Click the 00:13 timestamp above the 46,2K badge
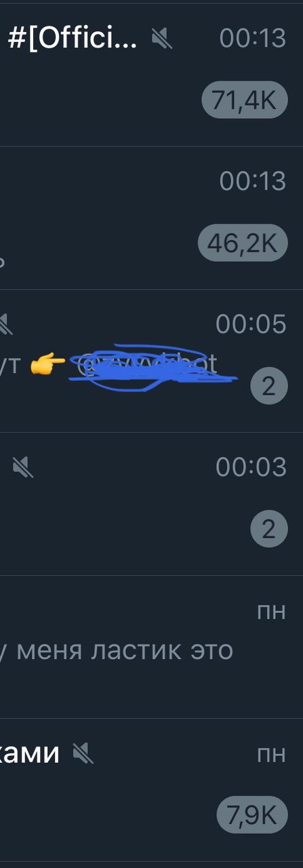Image resolution: width=303 pixels, height=868 pixels. click(253, 181)
